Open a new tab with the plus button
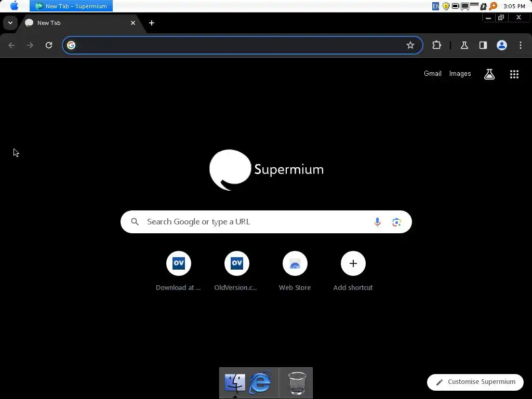 [152, 23]
